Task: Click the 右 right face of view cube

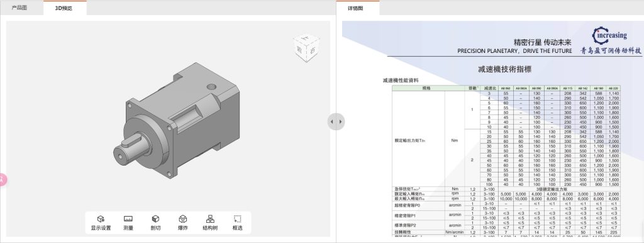Action: coord(313,50)
